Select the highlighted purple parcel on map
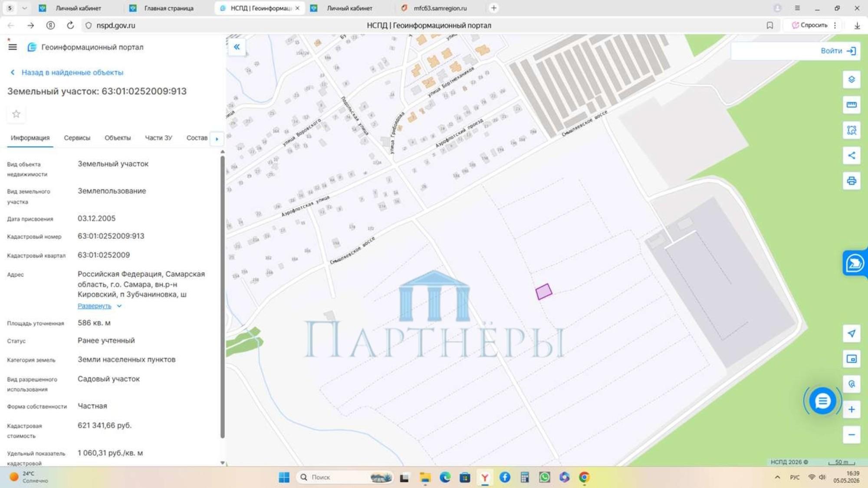Viewport: 868px width, 488px height. 544,291
